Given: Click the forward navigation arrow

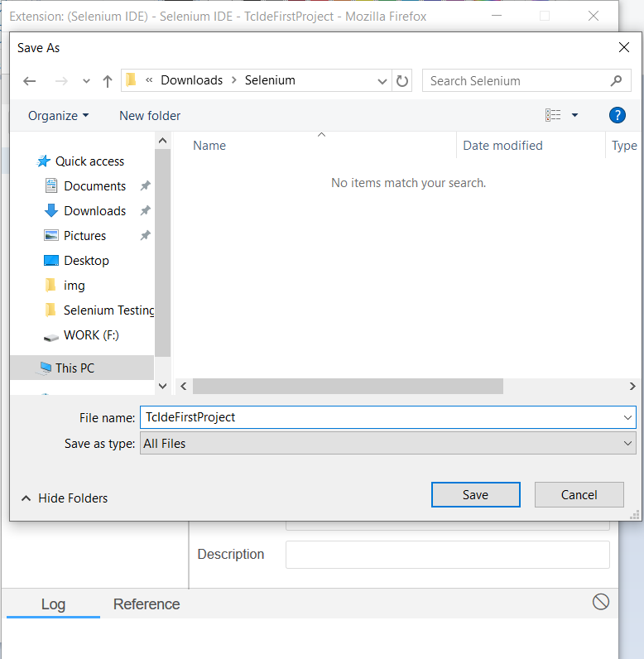Looking at the screenshot, I should coord(61,80).
